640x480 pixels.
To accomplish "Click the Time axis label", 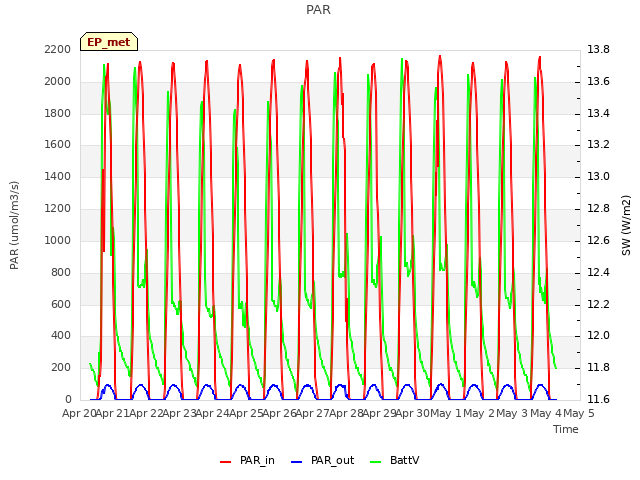I will (x=566, y=429).
